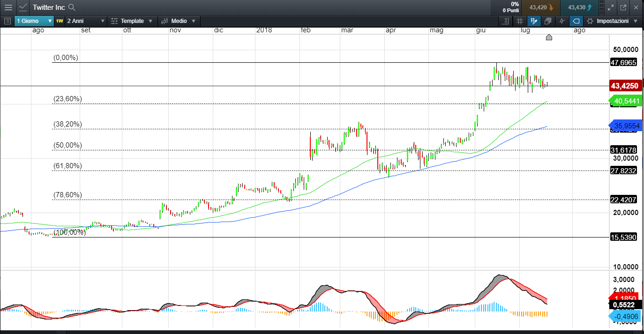
Task: Expand the Template dropdown
Action: [x=132, y=21]
